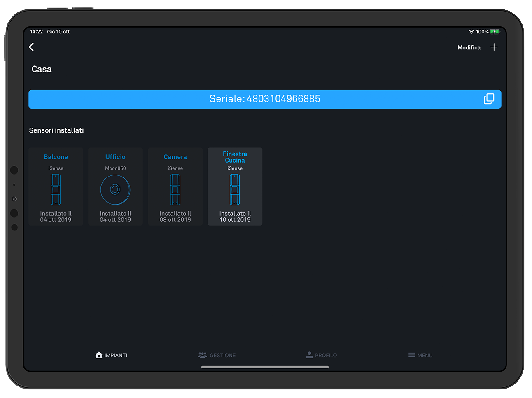Viewport: 532px width, 398px height.
Task: Tap the Casa title
Action: coord(42,69)
